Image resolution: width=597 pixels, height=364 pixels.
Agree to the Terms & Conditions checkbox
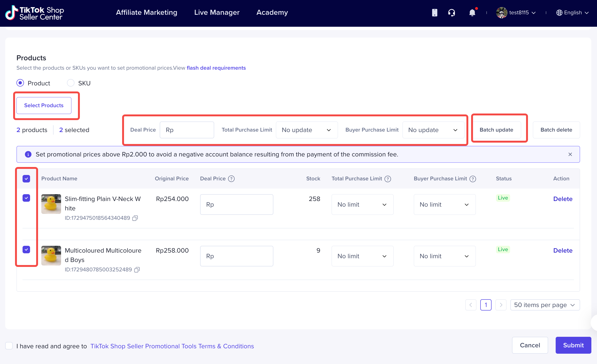click(x=9, y=346)
